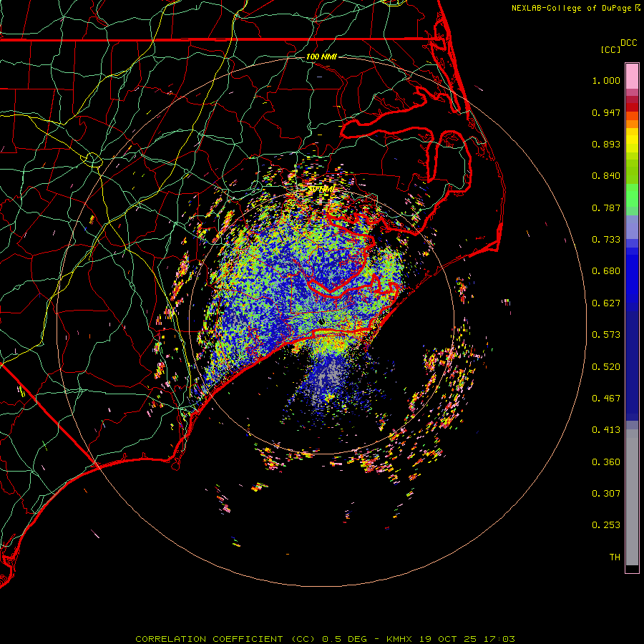Click the 0.307 scale value
This screenshot has height=644, width=644.
click(x=606, y=494)
